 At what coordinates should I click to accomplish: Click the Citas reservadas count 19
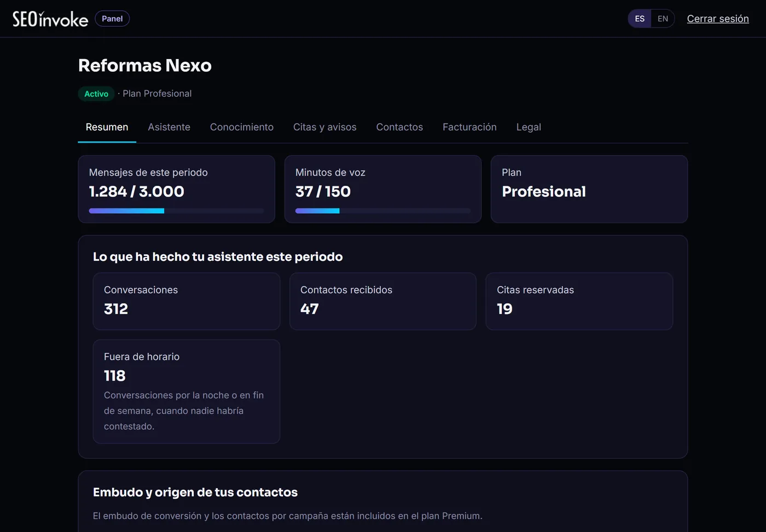coord(504,309)
